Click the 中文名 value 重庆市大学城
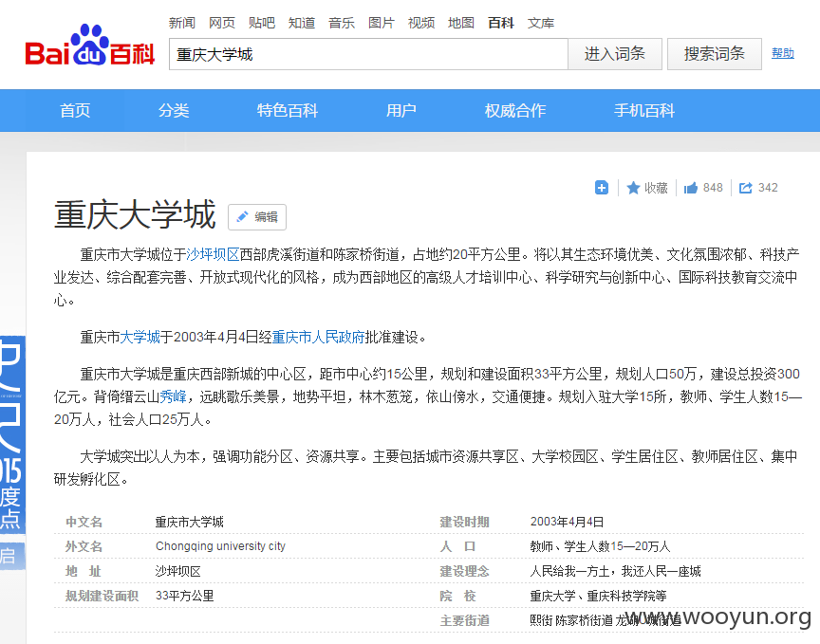This screenshot has width=820, height=644. click(x=189, y=522)
